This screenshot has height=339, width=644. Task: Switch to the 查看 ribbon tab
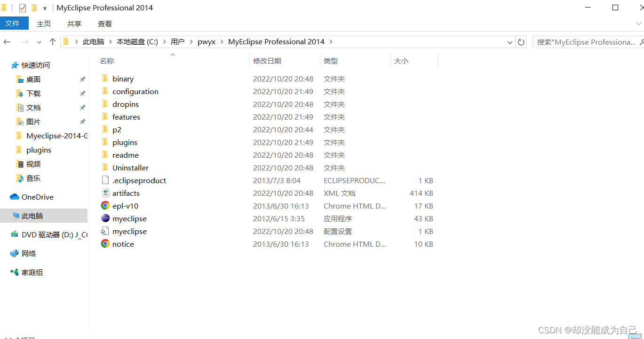[x=105, y=24]
